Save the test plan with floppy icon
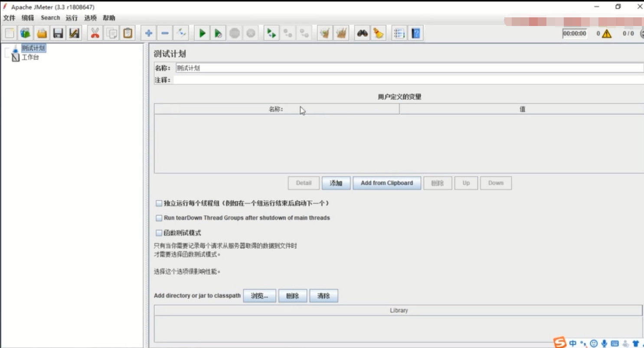Viewport: 644px width, 348px height. 58,33
